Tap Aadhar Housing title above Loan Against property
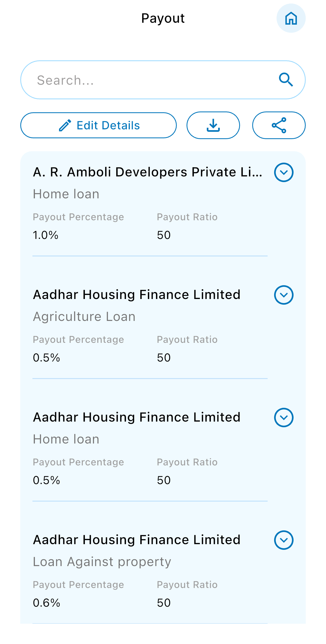326x644 pixels. pyautogui.click(x=137, y=540)
